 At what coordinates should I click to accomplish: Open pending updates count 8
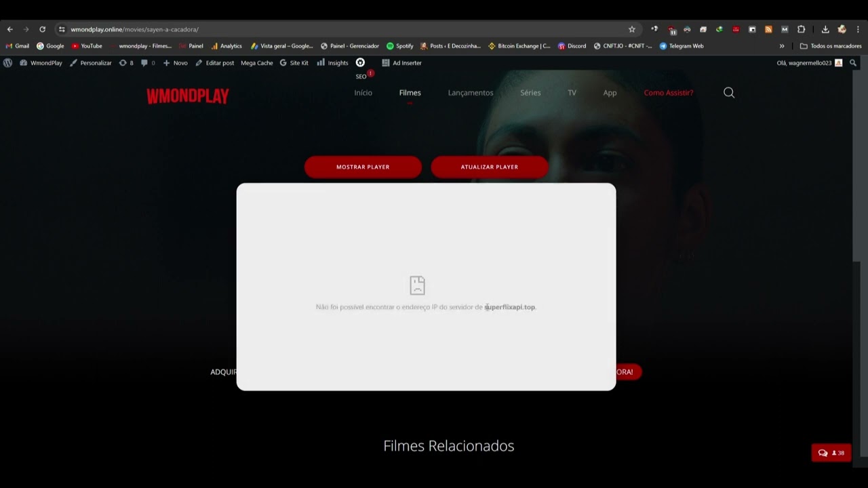126,63
